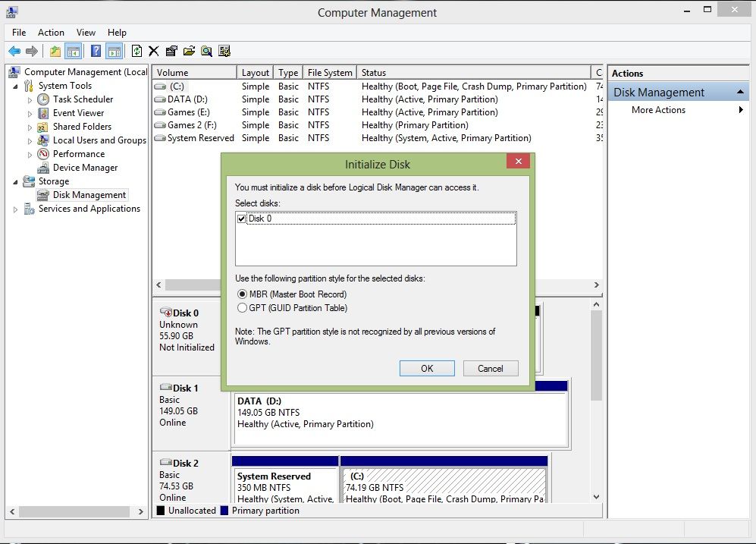The width and height of the screenshot is (756, 544).
Task: Click the Refresh toolbar icon
Action: point(137,51)
